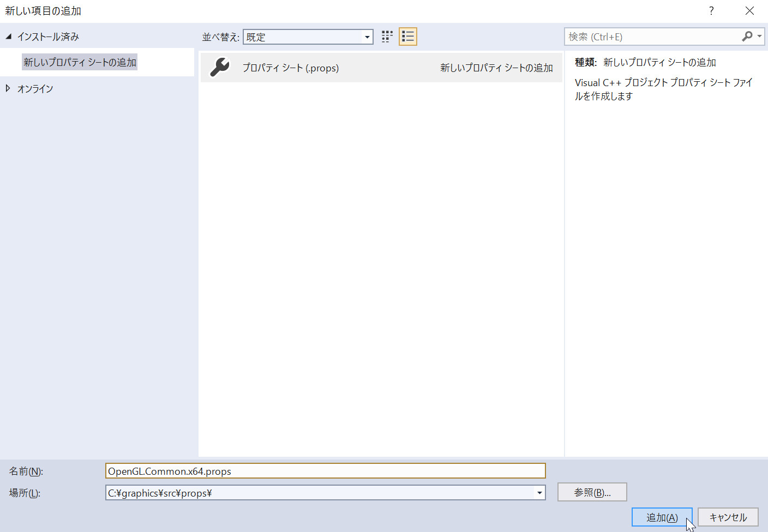This screenshot has width=768, height=532.
Task: Switch to small icons grid view
Action: (387, 37)
